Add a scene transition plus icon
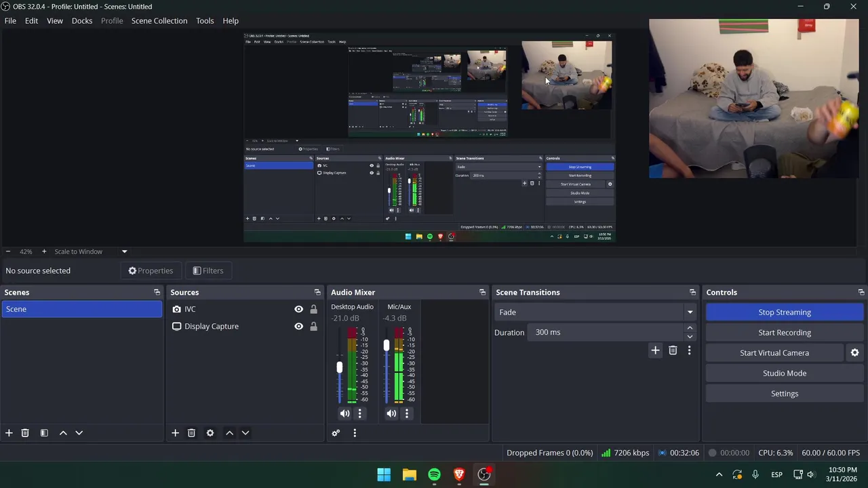This screenshot has height=488, width=868. click(x=655, y=350)
